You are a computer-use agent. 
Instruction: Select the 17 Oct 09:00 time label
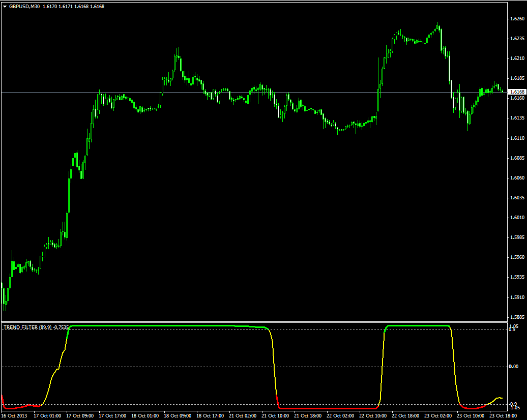[80, 415]
